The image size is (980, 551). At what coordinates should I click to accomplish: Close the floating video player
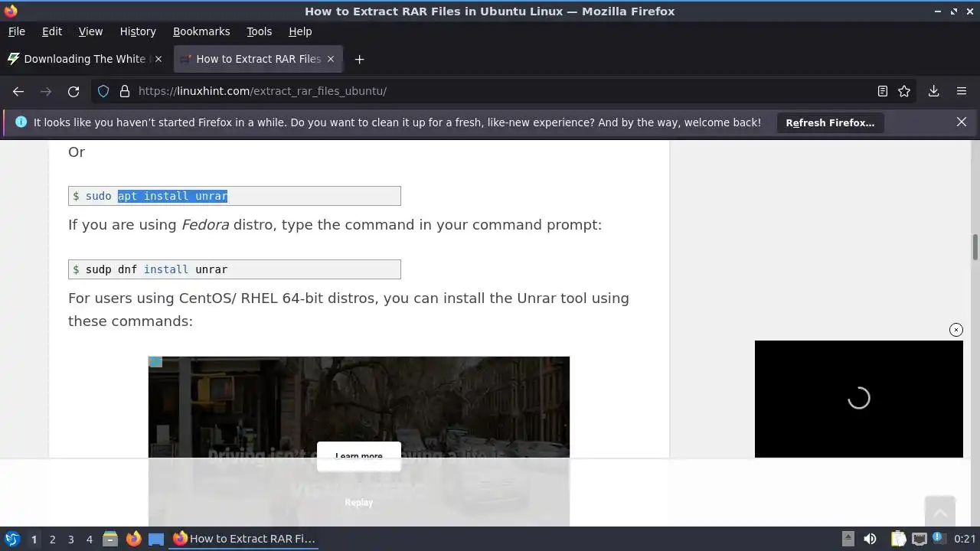tap(956, 330)
